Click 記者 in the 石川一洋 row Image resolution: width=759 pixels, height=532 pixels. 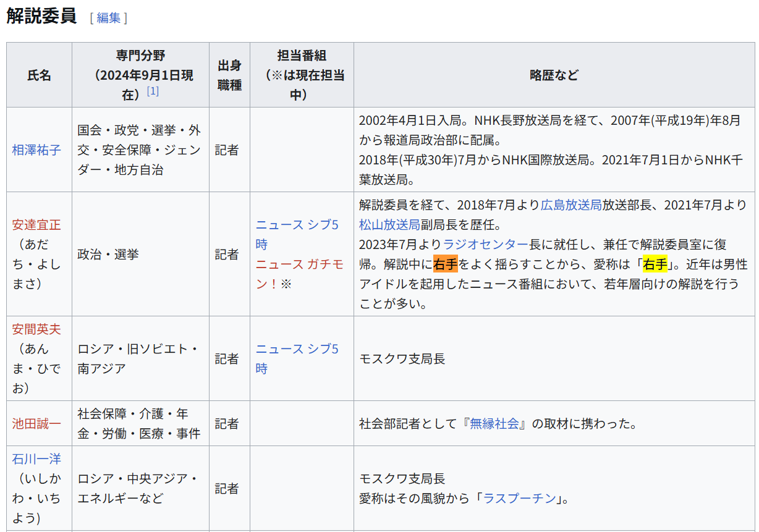click(x=227, y=489)
